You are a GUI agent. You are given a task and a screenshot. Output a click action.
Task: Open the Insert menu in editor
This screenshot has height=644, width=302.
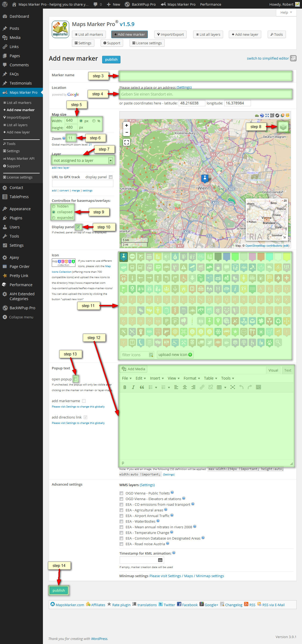click(x=157, y=378)
